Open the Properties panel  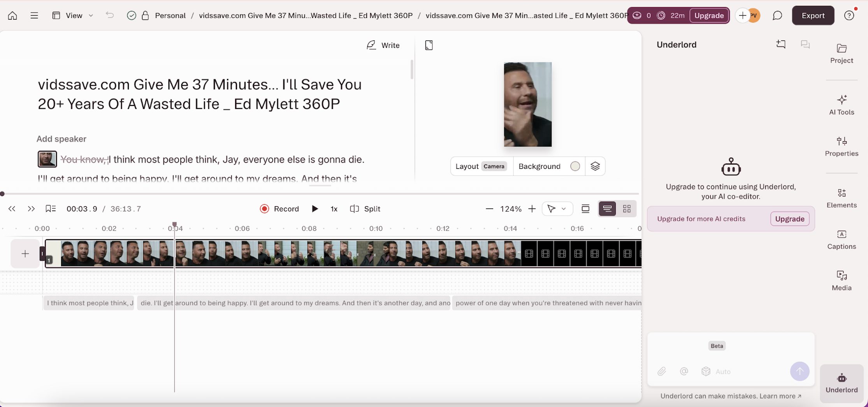842,147
